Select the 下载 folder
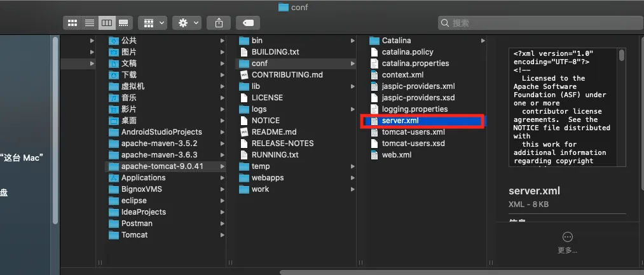644x275 pixels. tap(165, 75)
